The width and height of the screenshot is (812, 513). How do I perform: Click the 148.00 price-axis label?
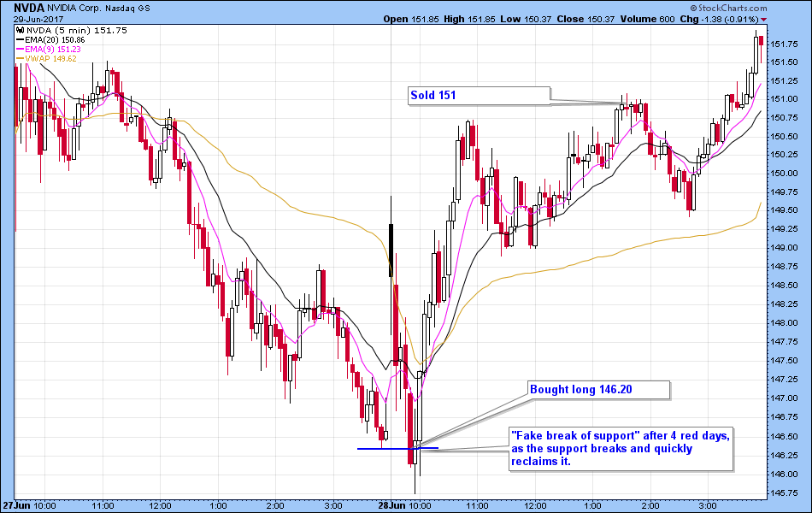[x=784, y=323]
